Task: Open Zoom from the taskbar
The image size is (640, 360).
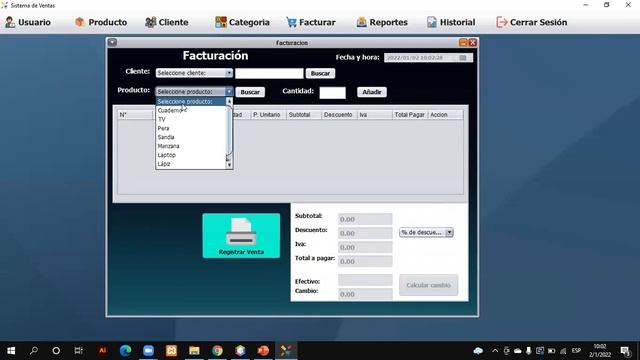Action: (x=148, y=351)
